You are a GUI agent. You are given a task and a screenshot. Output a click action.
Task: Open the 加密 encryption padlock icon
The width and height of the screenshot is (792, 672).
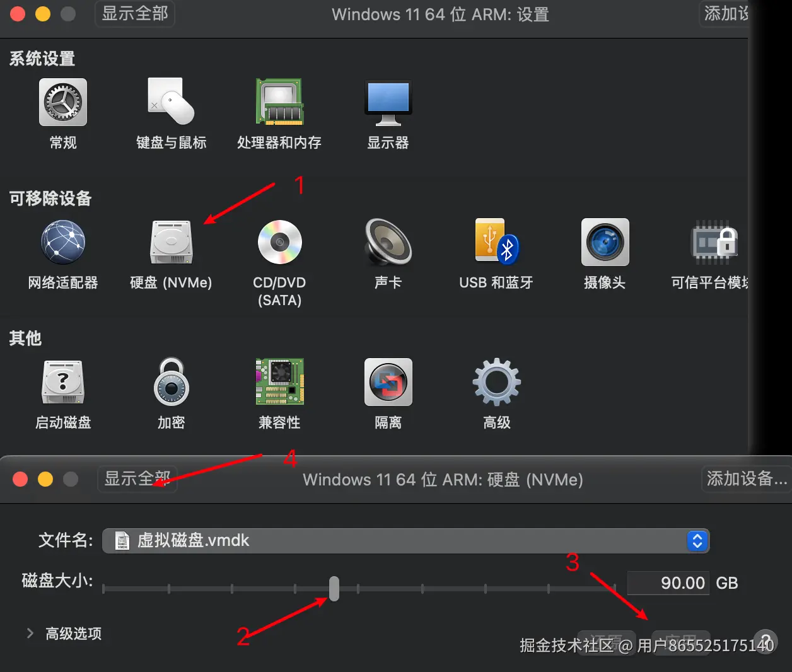pos(171,382)
